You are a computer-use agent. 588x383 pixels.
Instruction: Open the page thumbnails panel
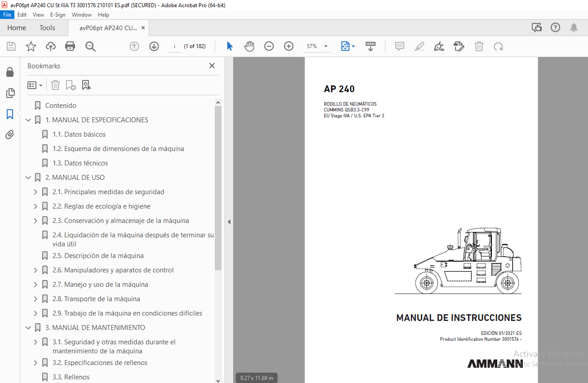[10, 93]
